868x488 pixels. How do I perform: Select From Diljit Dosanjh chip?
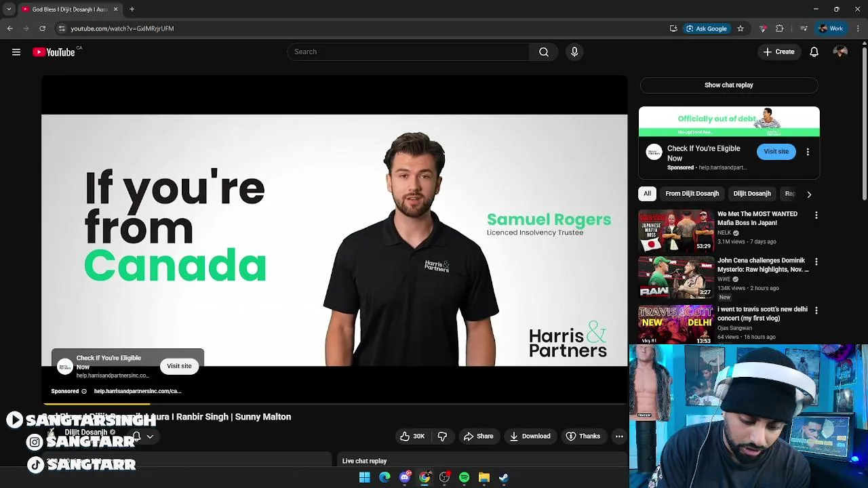tap(692, 194)
